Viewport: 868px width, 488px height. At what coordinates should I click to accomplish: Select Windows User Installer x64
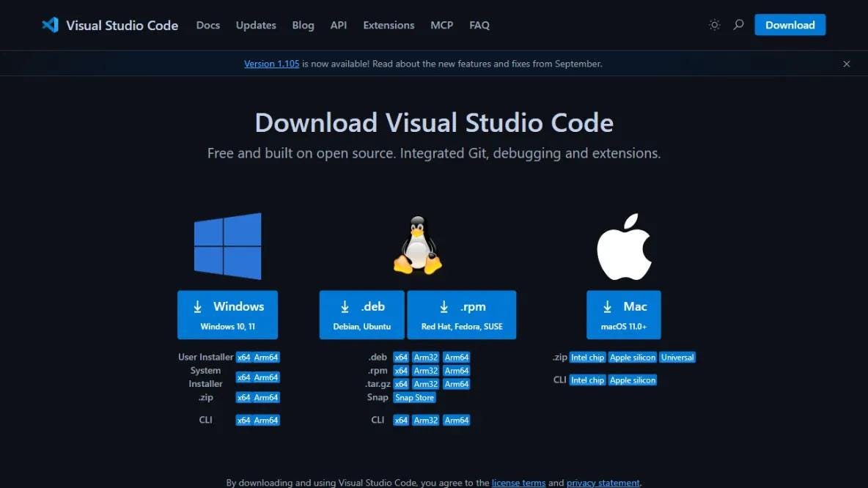243,358
